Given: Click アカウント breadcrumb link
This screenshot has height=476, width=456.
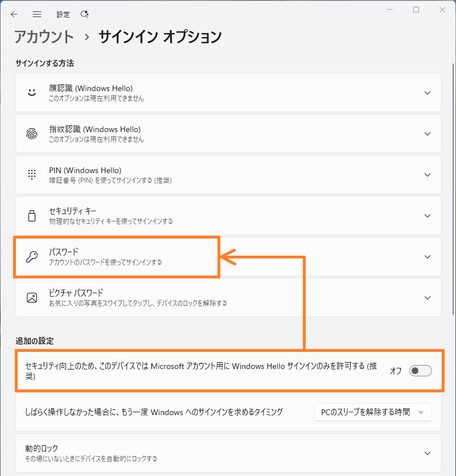Looking at the screenshot, I should point(44,37).
